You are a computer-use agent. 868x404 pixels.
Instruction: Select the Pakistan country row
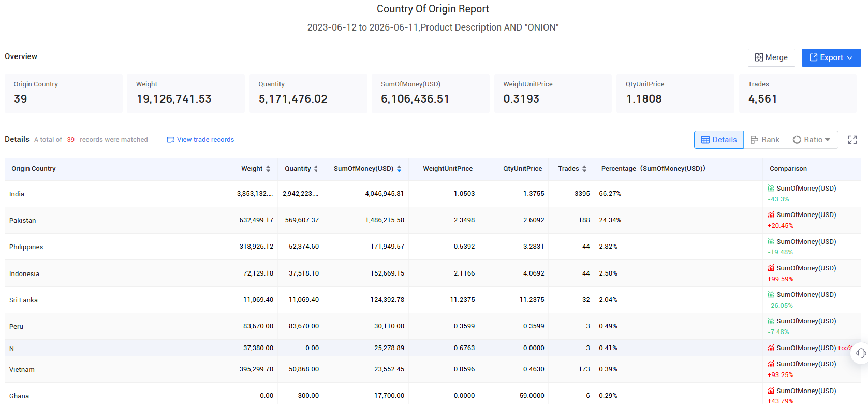[433, 220]
